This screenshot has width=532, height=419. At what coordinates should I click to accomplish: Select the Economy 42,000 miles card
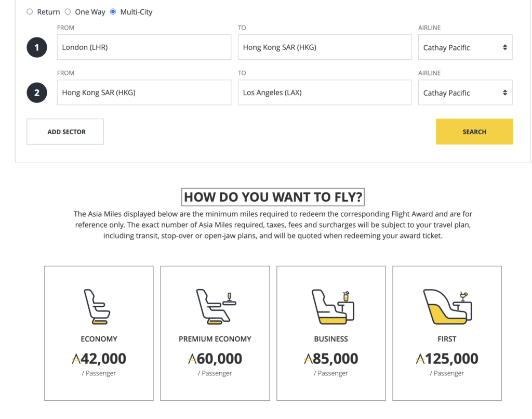coord(98,333)
